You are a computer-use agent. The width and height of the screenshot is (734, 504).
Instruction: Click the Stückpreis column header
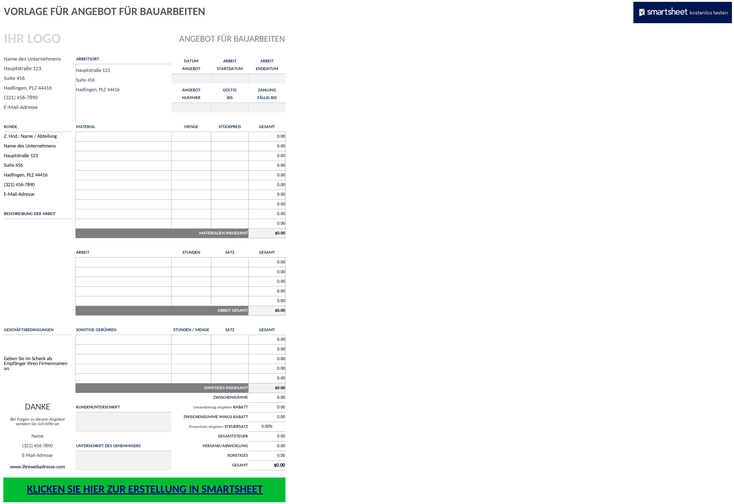pyautogui.click(x=230, y=127)
